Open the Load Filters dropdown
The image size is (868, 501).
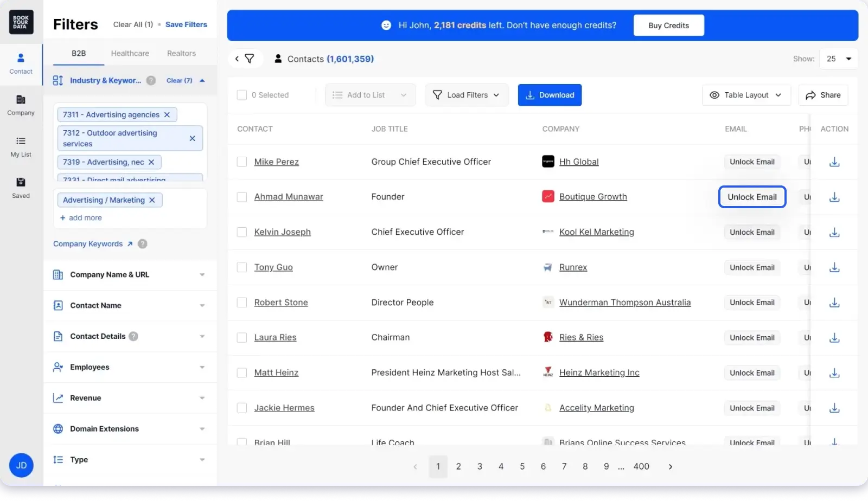(x=466, y=95)
